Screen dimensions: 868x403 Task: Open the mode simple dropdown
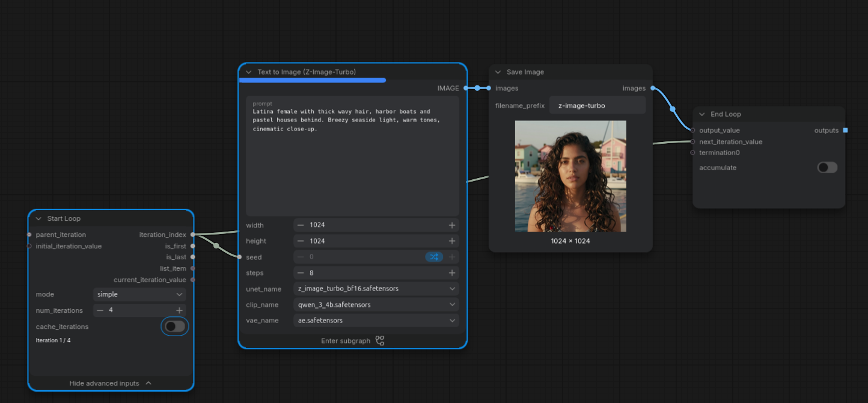[139, 294]
